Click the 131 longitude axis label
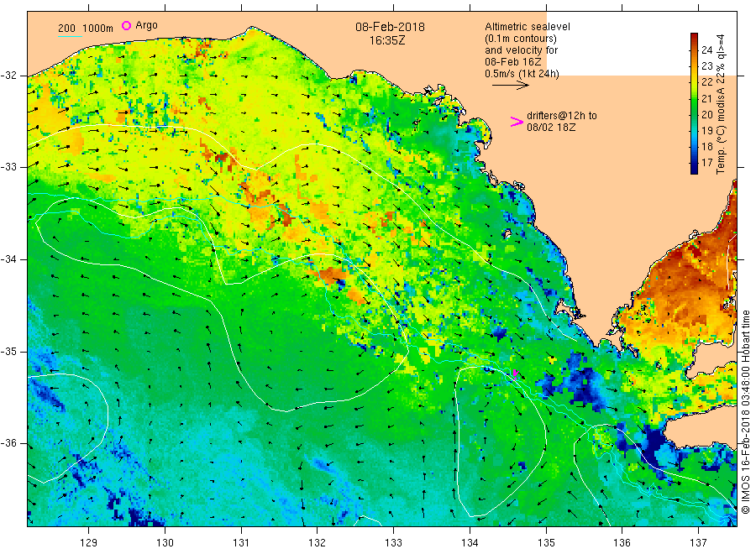This screenshot has width=756, height=554. pyautogui.click(x=241, y=543)
